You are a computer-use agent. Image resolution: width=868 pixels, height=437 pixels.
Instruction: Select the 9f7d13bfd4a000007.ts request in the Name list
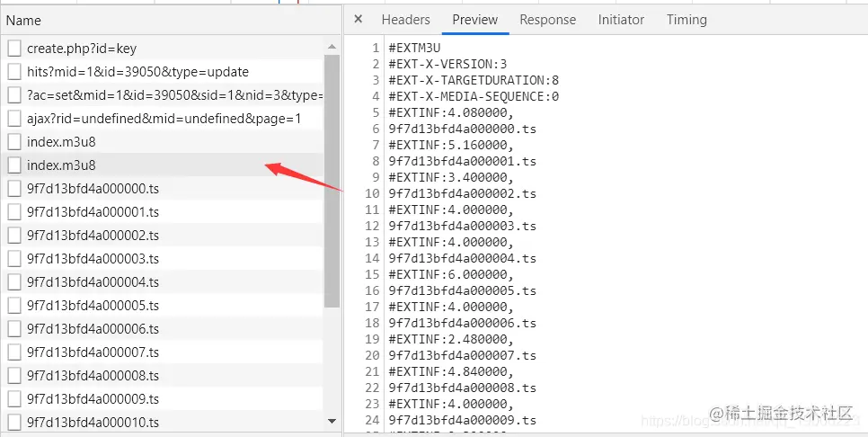pos(93,352)
